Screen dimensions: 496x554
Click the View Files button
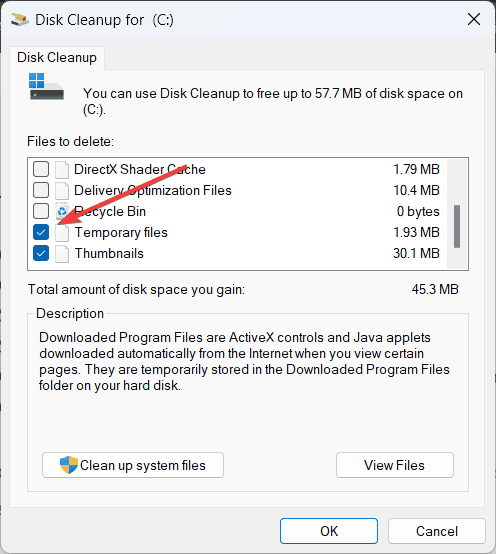[395, 465]
